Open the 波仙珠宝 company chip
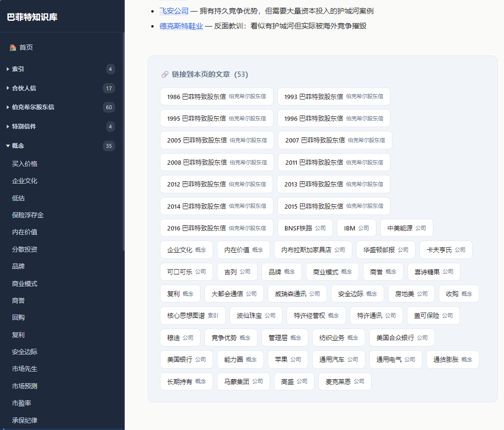 click(x=256, y=316)
